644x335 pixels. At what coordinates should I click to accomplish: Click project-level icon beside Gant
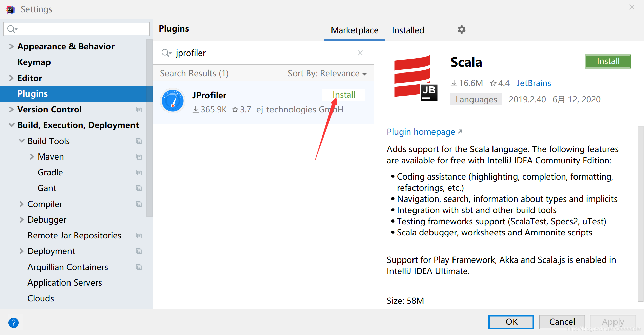coord(139,188)
